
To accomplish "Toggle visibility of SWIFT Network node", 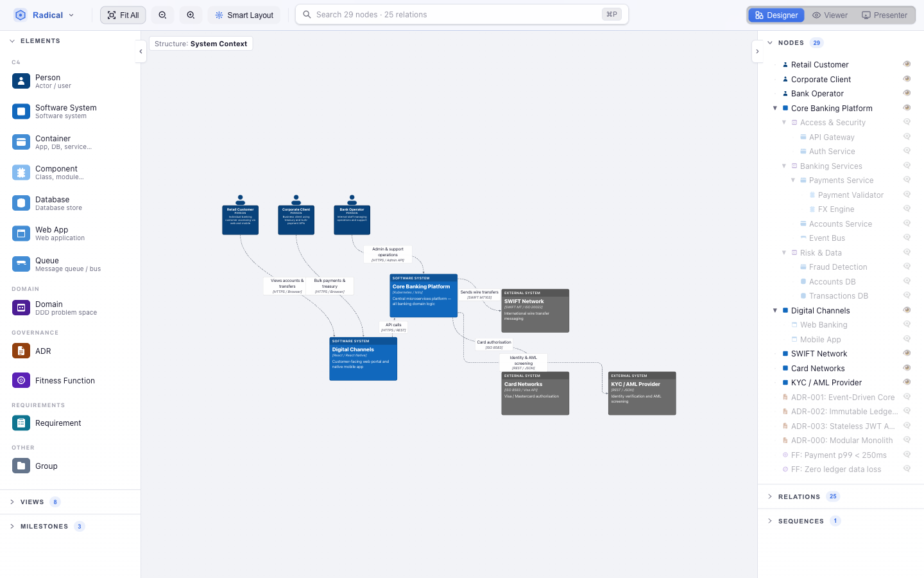I will point(907,353).
